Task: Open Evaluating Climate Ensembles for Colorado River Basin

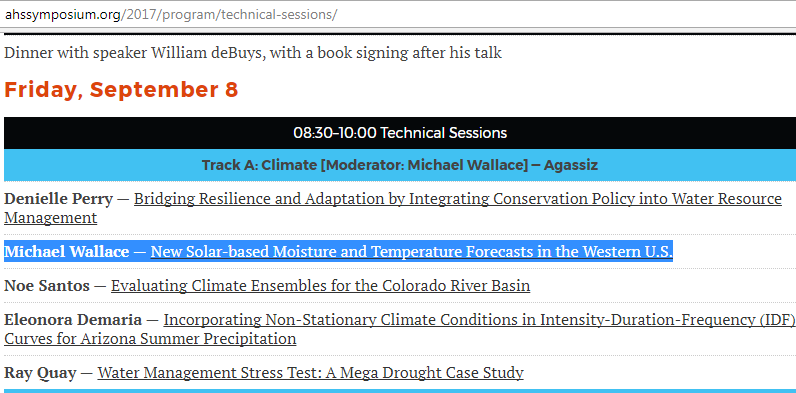Action: pyautogui.click(x=320, y=286)
